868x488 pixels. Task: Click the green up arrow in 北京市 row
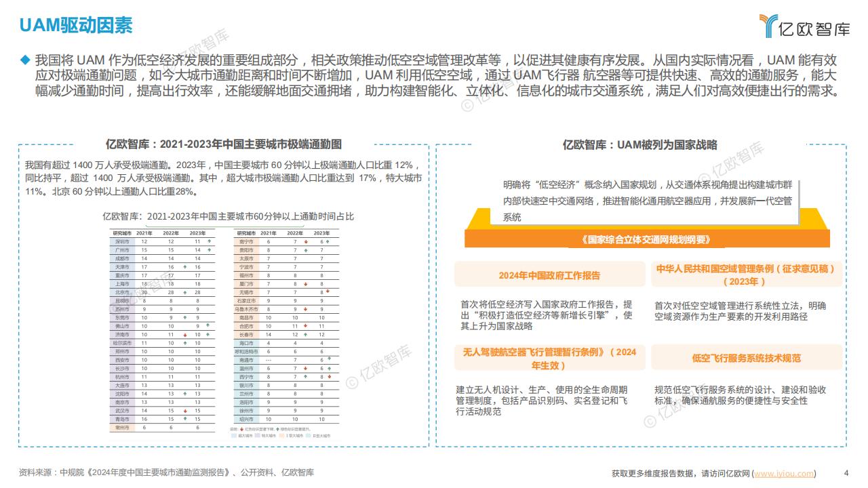186,292
